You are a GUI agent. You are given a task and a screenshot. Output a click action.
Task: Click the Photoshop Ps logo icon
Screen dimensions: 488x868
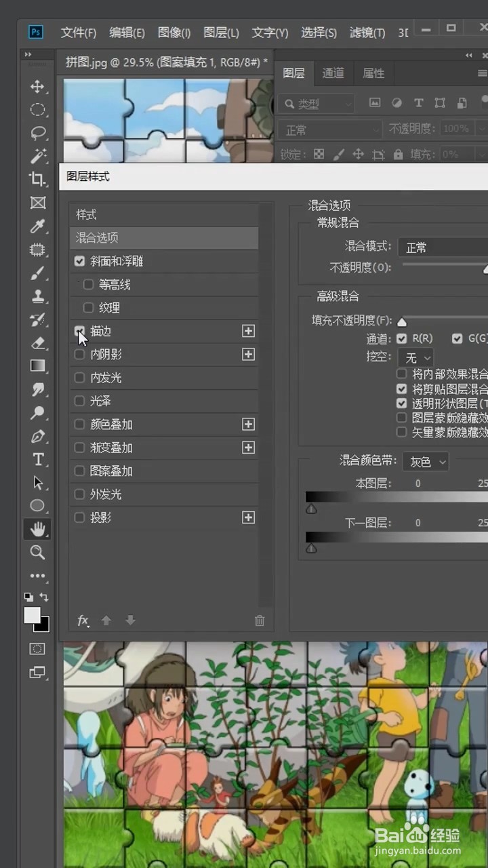tap(35, 32)
